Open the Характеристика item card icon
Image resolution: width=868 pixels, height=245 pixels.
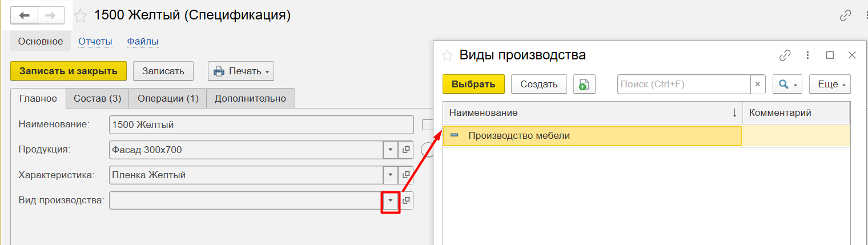point(406,175)
